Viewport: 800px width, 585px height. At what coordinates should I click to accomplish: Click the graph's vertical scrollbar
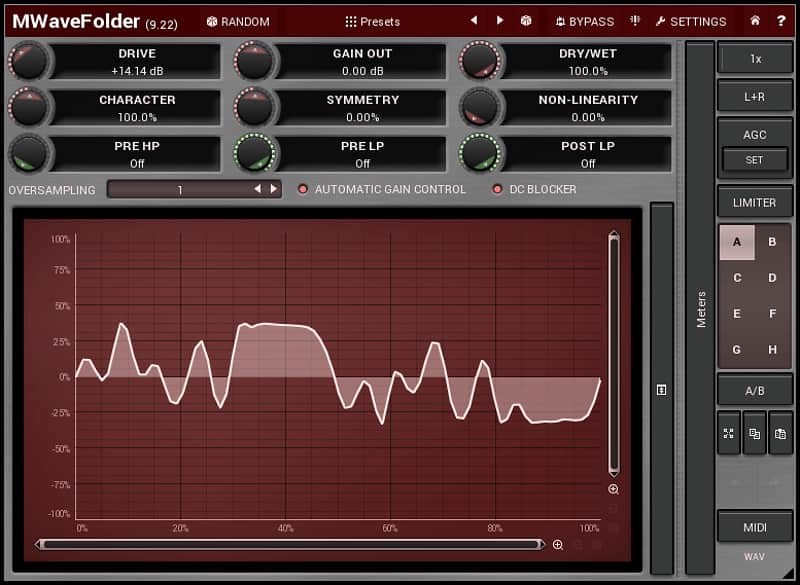point(614,353)
